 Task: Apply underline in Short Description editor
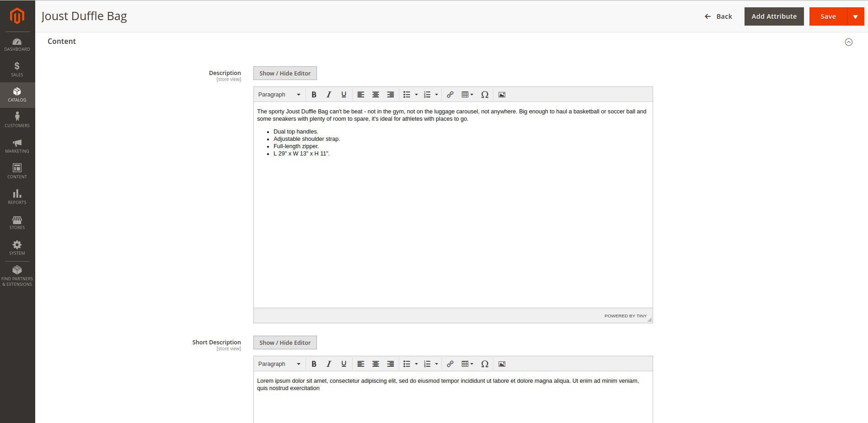point(343,364)
